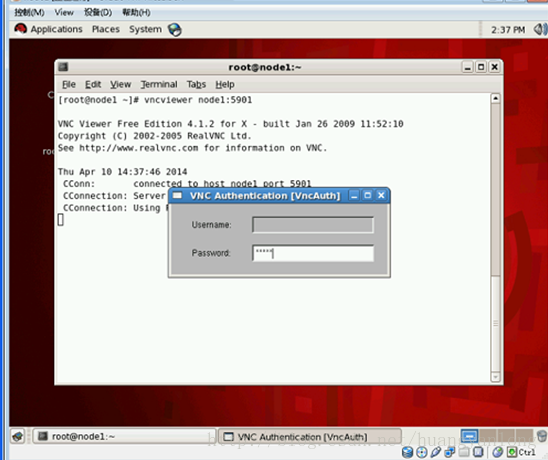Maximize the VNC Authentication dialog
The height and width of the screenshot is (460, 548).
tap(368, 196)
